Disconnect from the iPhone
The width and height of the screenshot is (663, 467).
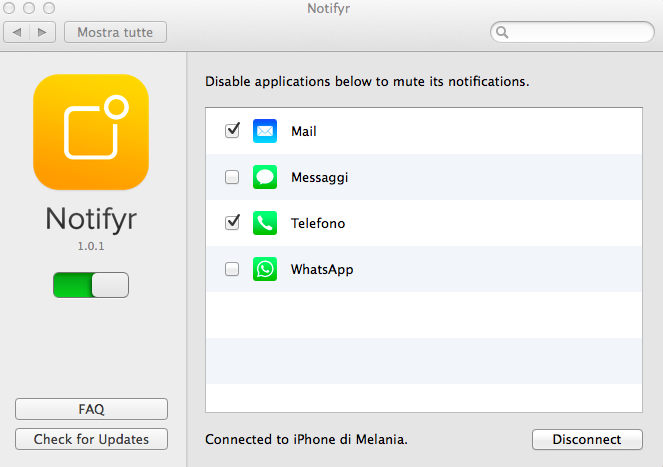point(587,440)
